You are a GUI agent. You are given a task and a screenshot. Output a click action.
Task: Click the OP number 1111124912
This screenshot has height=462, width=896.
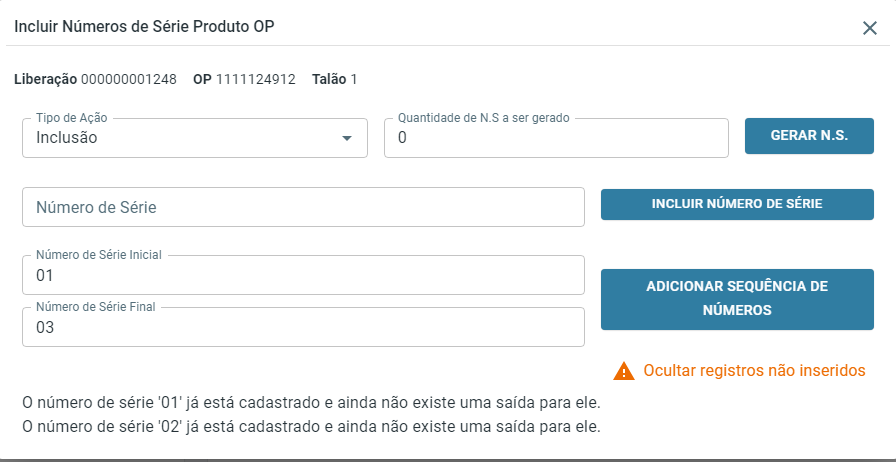click(256, 79)
